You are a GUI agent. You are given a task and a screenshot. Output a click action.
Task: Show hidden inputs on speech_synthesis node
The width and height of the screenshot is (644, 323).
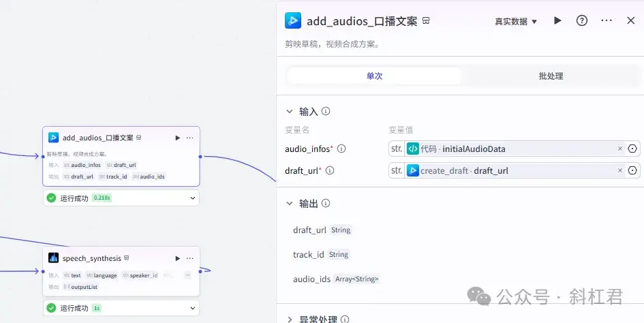tap(187, 275)
